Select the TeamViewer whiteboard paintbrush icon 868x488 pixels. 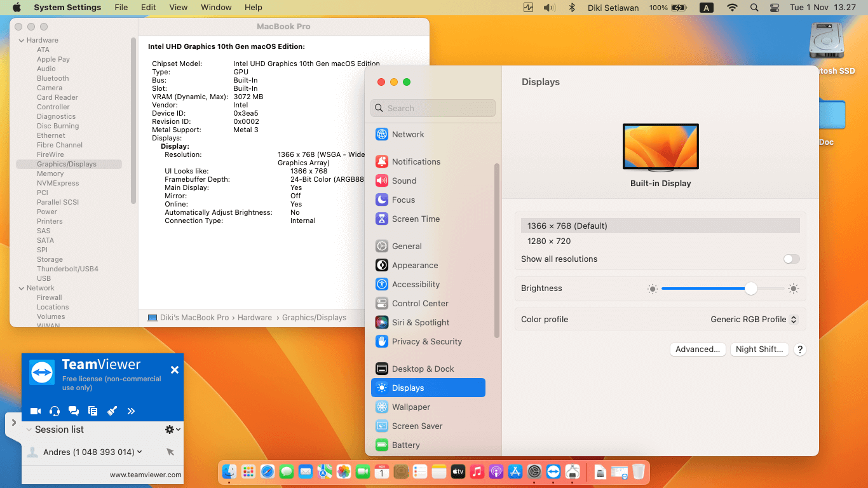tap(112, 410)
